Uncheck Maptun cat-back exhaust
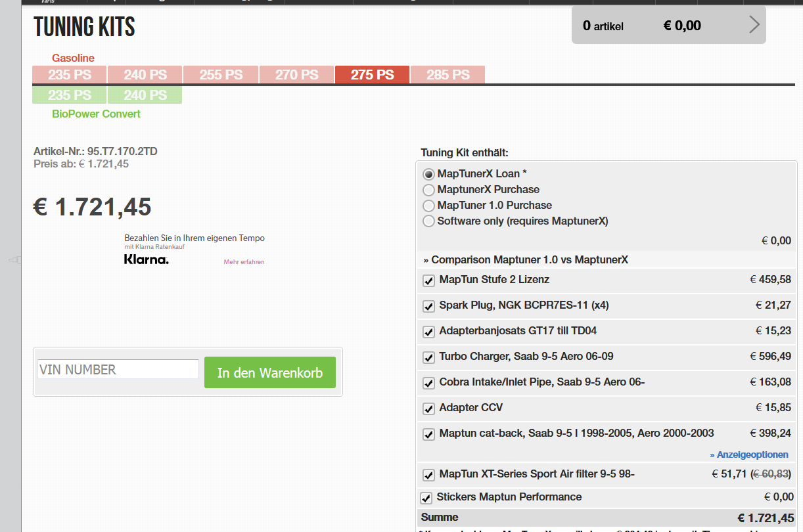Image resolution: width=803 pixels, height=532 pixels. [x=429, y=434]
